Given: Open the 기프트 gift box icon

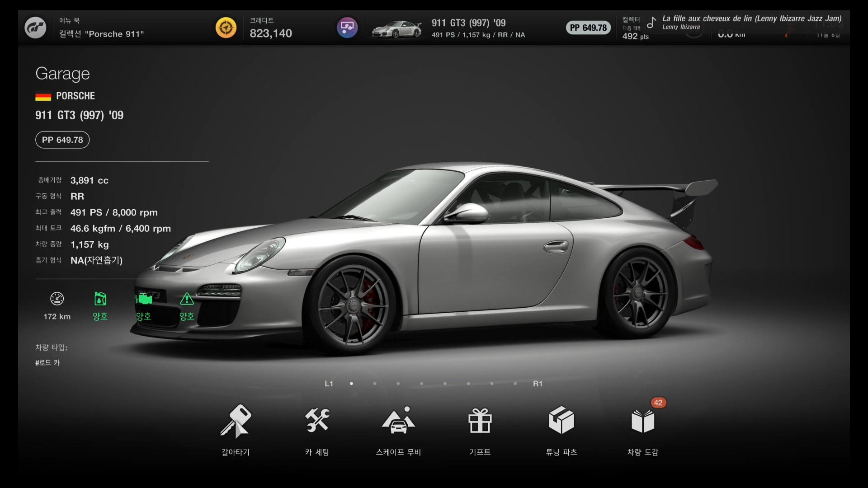Looking at the screenshot, I should [x=480, y=421].
